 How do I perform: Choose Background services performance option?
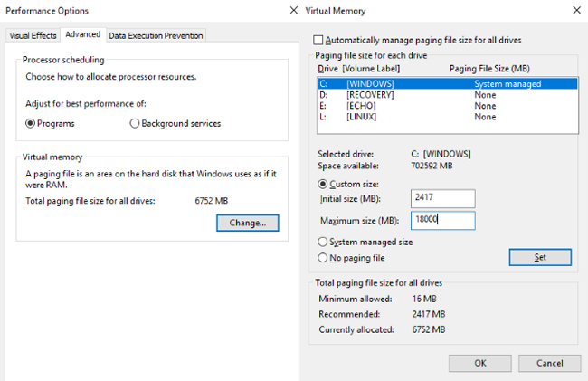pos(135,124)
